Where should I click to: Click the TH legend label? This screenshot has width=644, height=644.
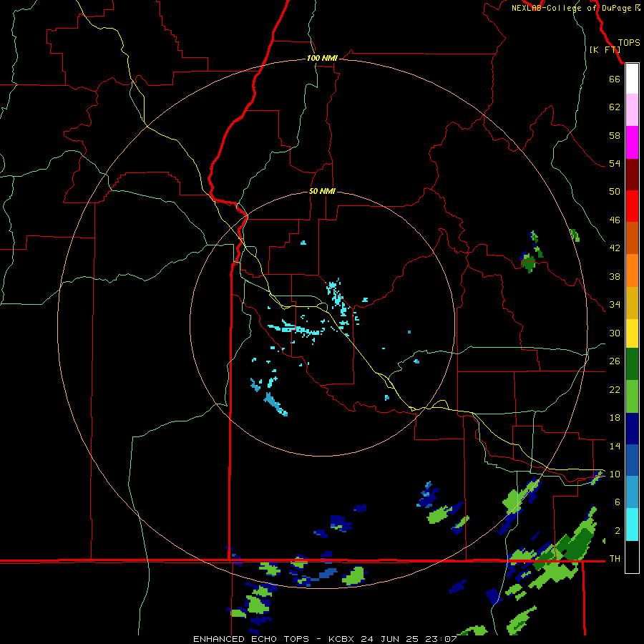615,559
